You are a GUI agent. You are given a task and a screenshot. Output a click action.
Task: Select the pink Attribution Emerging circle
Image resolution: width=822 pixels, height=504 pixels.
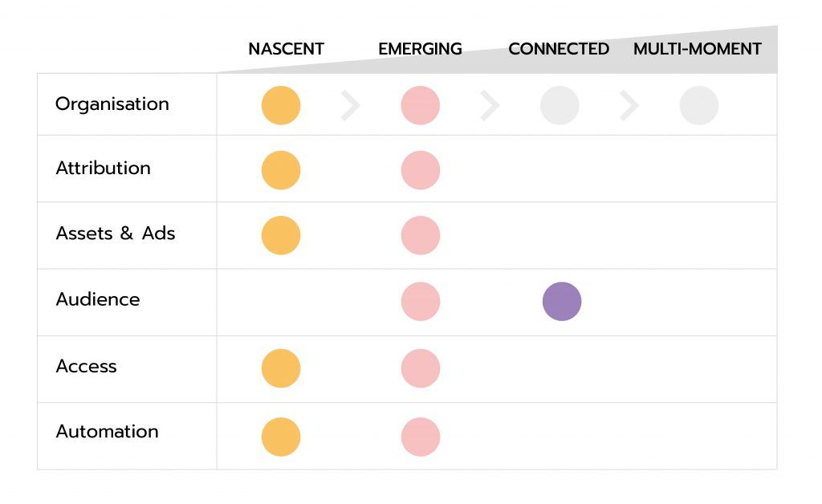tap(421, 170)
